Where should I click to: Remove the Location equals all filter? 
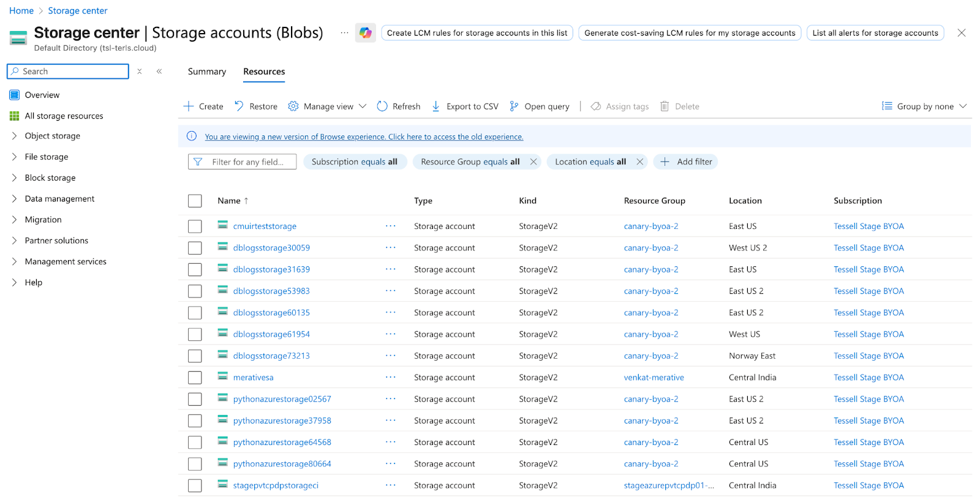tap(640, 162)
